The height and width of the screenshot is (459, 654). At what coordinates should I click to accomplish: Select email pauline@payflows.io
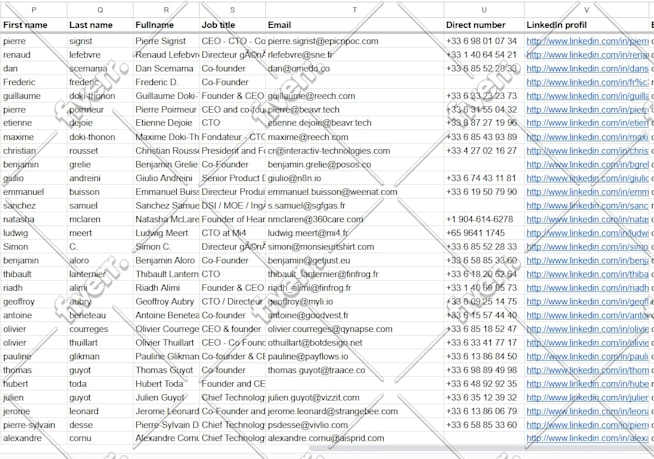308,357
